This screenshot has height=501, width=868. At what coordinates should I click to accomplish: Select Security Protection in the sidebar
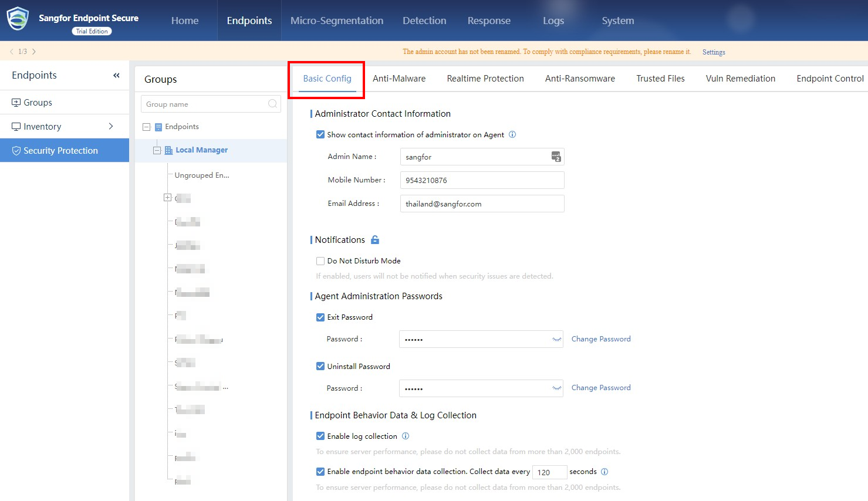point(65,150)
